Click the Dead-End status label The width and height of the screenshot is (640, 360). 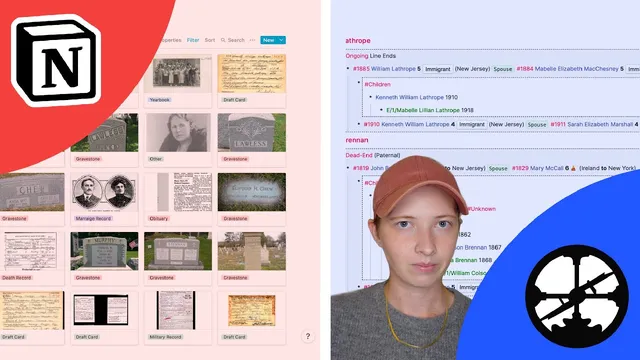359,155
